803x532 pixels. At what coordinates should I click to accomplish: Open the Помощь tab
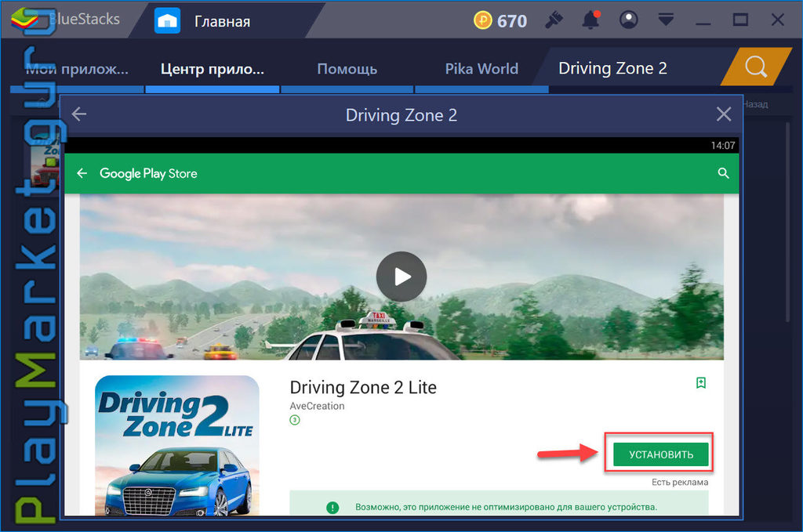pos(347,68)
